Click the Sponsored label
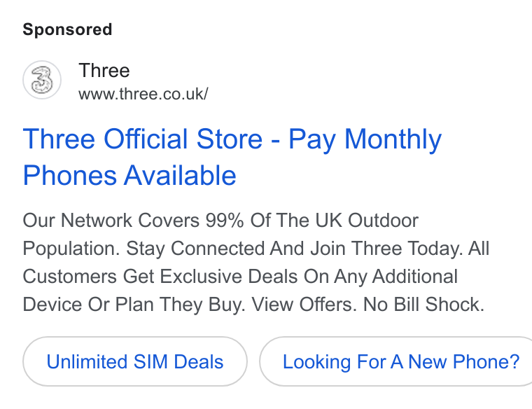The width and height of the screenshot is (532, 409). pyautogui.click(x=67, y=29)
